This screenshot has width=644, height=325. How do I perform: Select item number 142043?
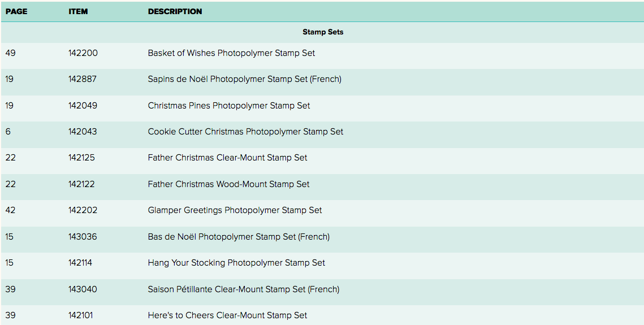[x=83, y=132]
